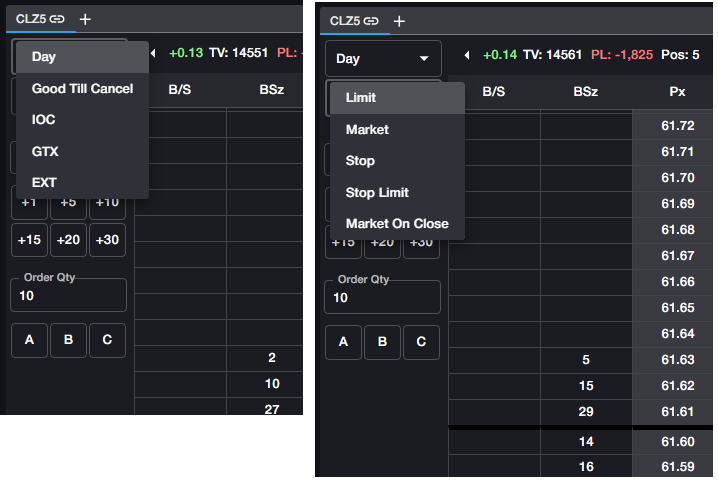Image resolution: width=718 pixels, height=487 pixels.
Task: Select the EXT option
Action: (x=44, y=182)
